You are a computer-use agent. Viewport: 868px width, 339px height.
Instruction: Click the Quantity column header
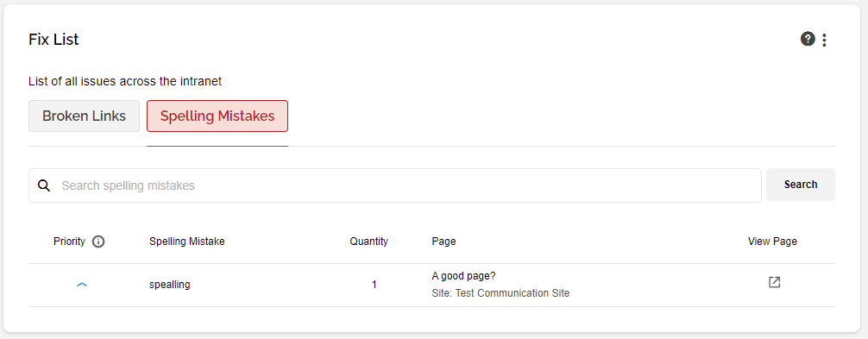(x=368, y=242)
